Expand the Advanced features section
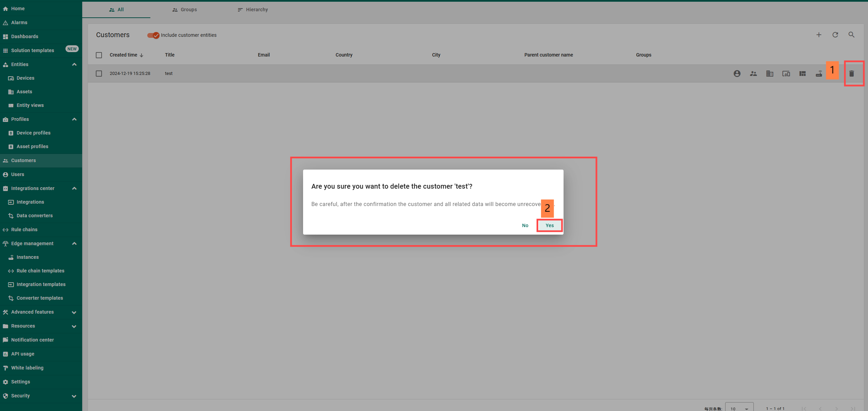Image resolution: width=868 pixels, height=411 pixels. (74, 312)
